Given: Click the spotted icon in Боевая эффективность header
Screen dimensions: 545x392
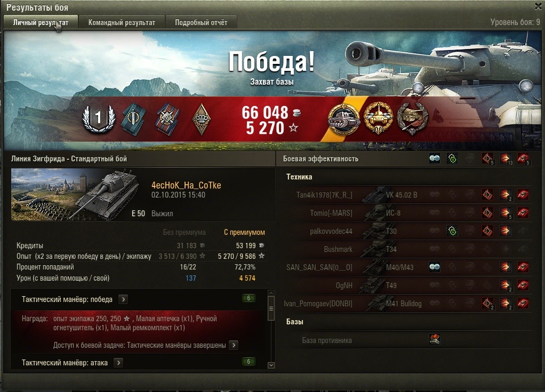Looking at the screenshot, I should click(x=435, y=159).
